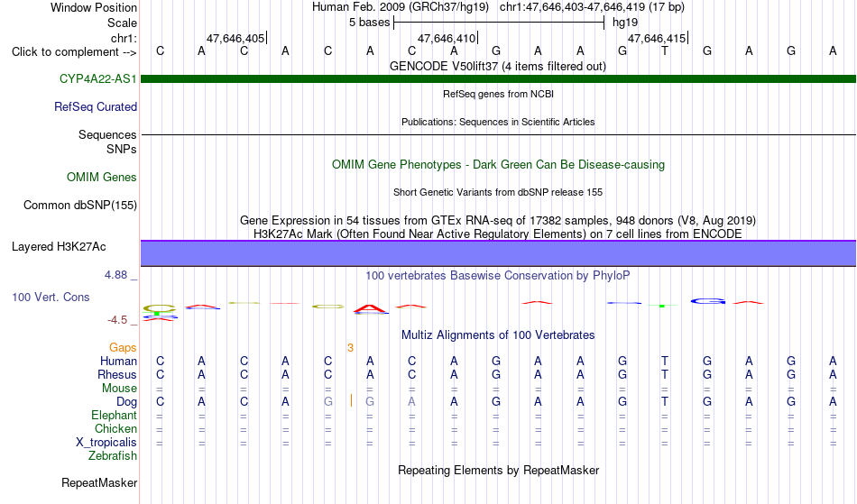Click the Rhesus species label
Screen dimensions: 857x504
point(117,374)
